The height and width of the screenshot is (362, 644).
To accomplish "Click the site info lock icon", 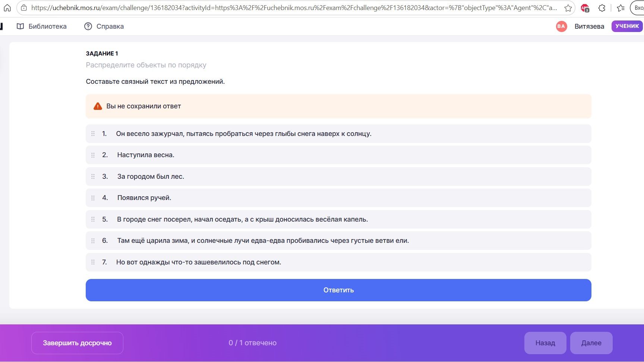I will [24, 8].
